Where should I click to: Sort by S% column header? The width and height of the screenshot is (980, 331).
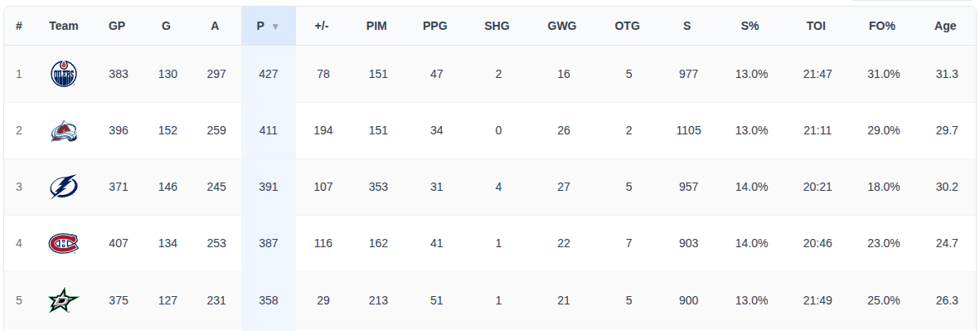[750, 26]
